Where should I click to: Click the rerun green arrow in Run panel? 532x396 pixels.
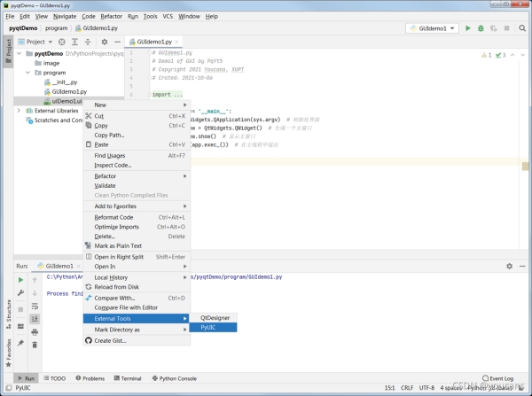pos(20,280)
